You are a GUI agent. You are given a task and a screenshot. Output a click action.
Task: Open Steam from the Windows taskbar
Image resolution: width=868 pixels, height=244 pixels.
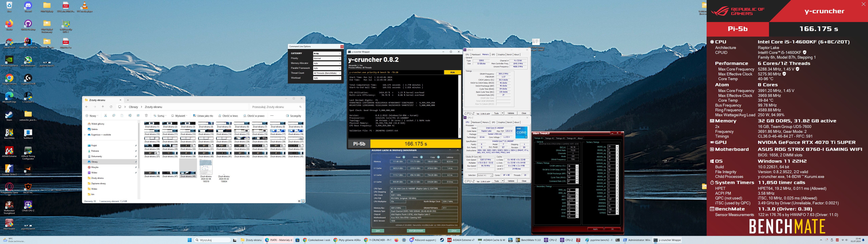click(x=442, y=240)
